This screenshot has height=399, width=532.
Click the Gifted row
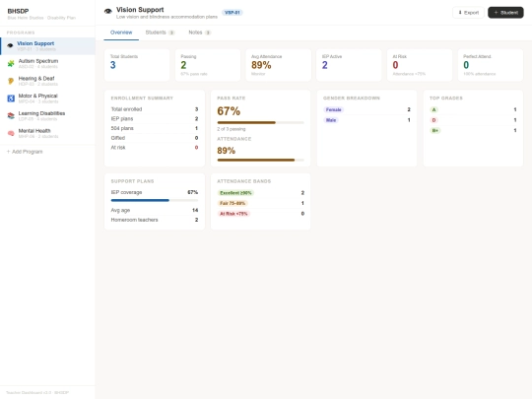click(x=155, y=138)
